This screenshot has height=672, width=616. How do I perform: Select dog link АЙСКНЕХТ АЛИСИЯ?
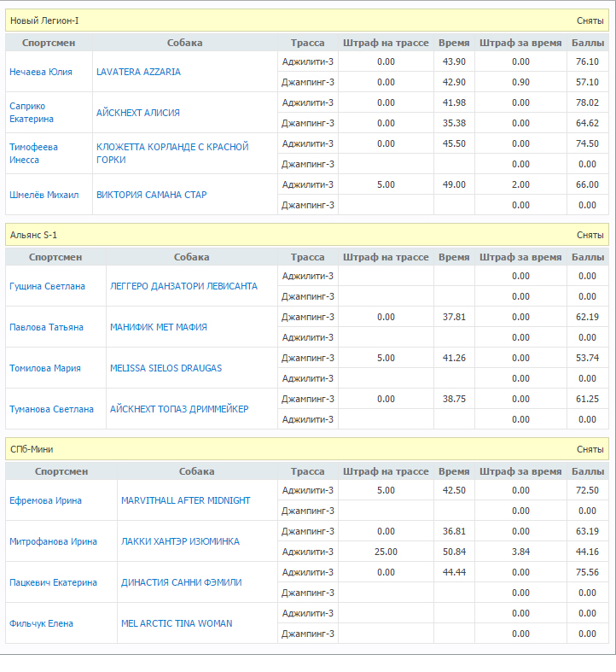(137, 113)
